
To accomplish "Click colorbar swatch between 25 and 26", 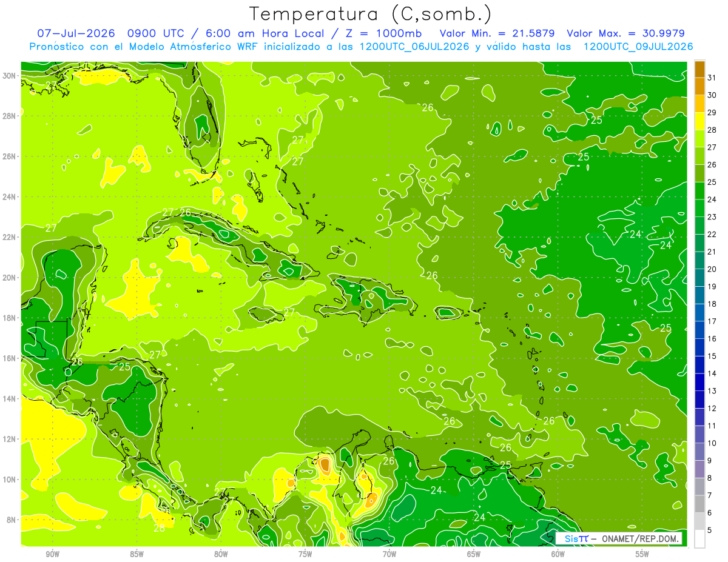I will click(699, 173).
